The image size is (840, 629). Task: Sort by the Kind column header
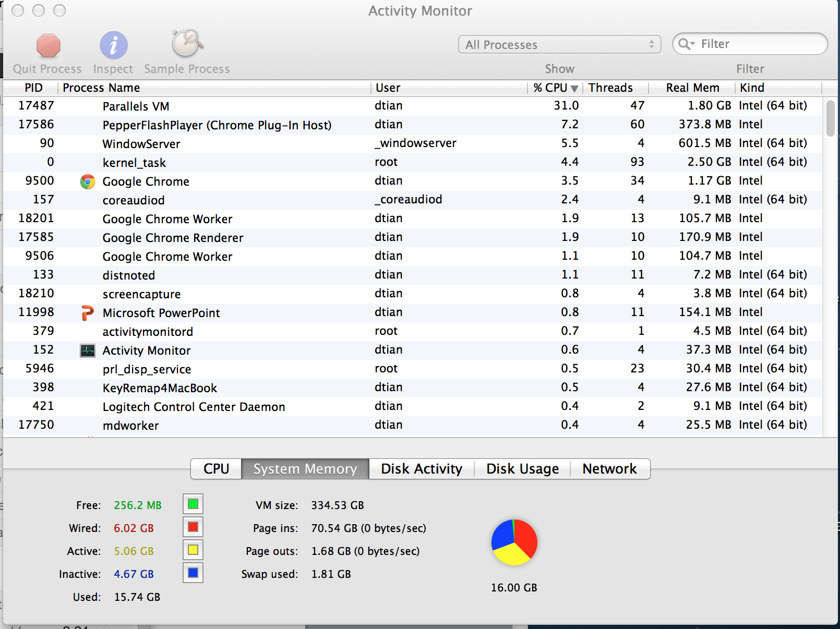(x=778, y=88)
